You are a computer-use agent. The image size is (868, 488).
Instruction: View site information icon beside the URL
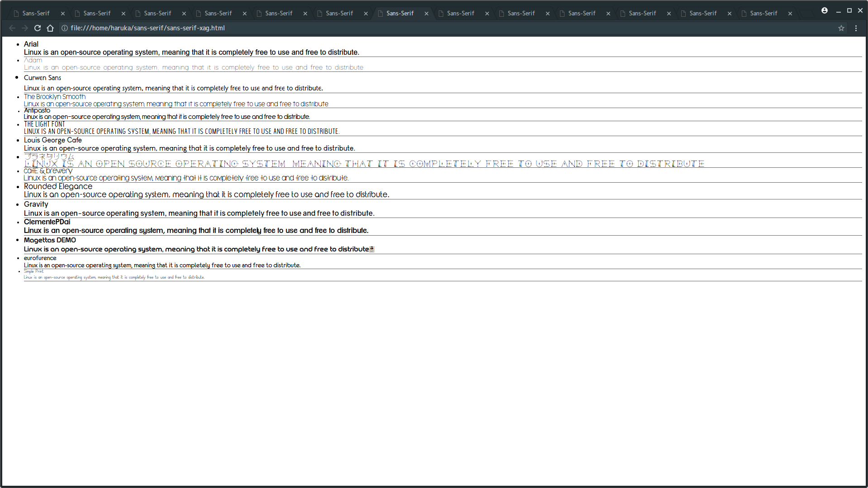65,28
